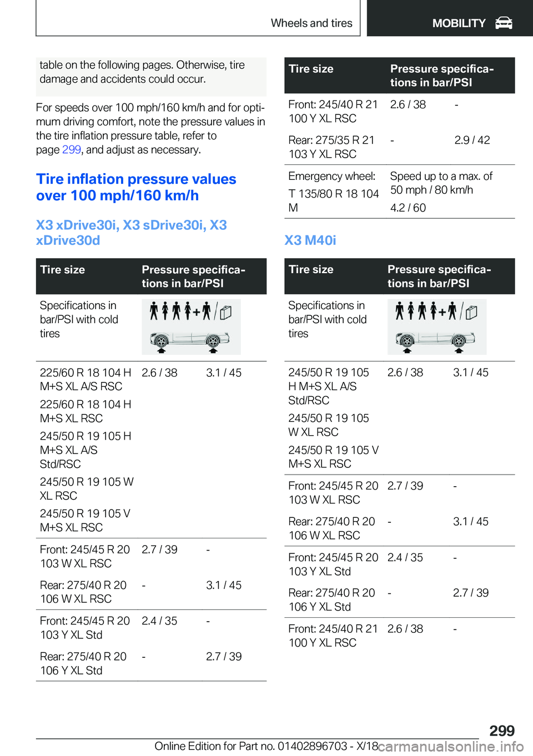Click the page 299 link
The width and height of the screenshot is (533, 756).
coord(72,150)
